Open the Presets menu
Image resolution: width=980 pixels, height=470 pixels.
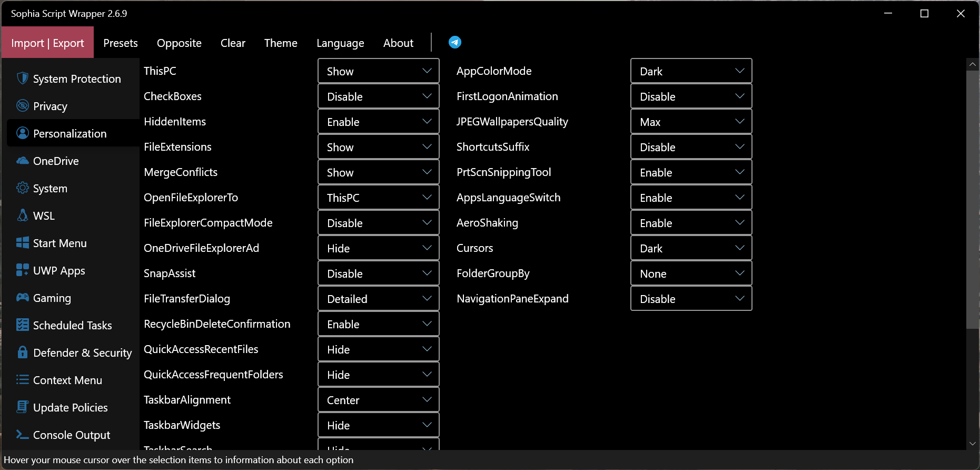click(x=121, y=43)
